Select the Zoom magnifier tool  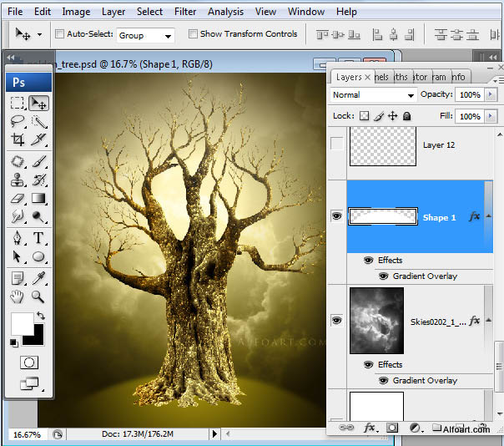click(x=38, y=296)
